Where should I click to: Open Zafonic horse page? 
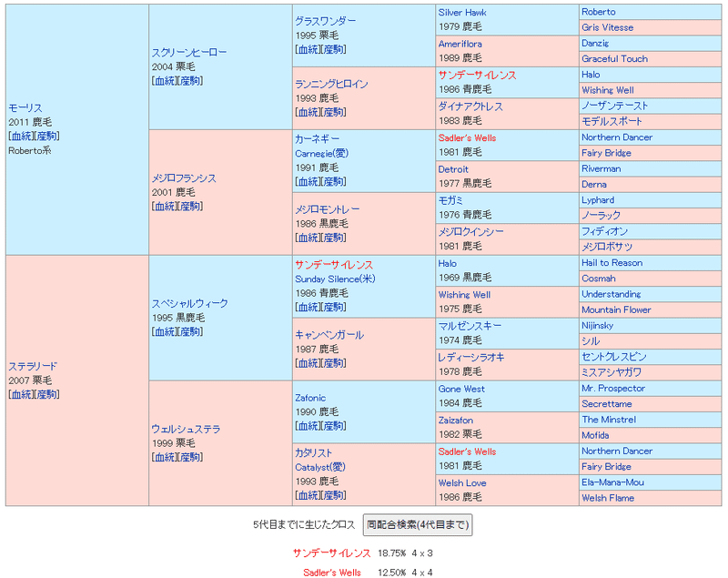310,398
